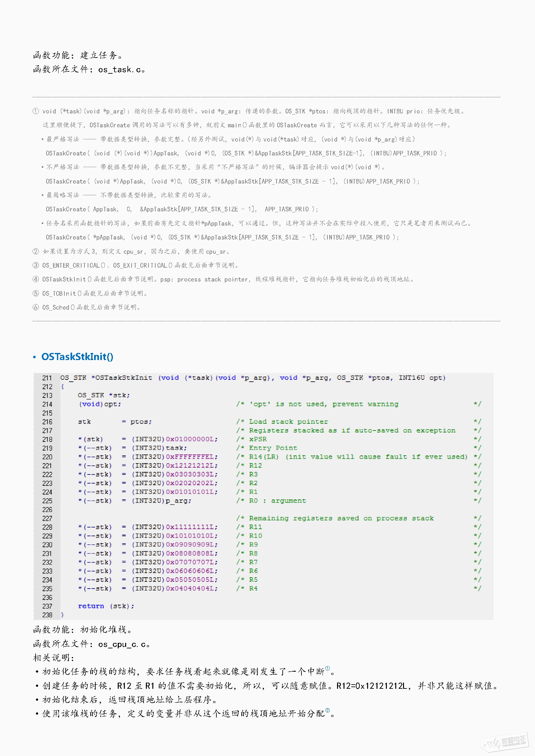Click the blue bullet before OSTaskStkInit heading
The image size is (535, 756).
coord(35,357)
